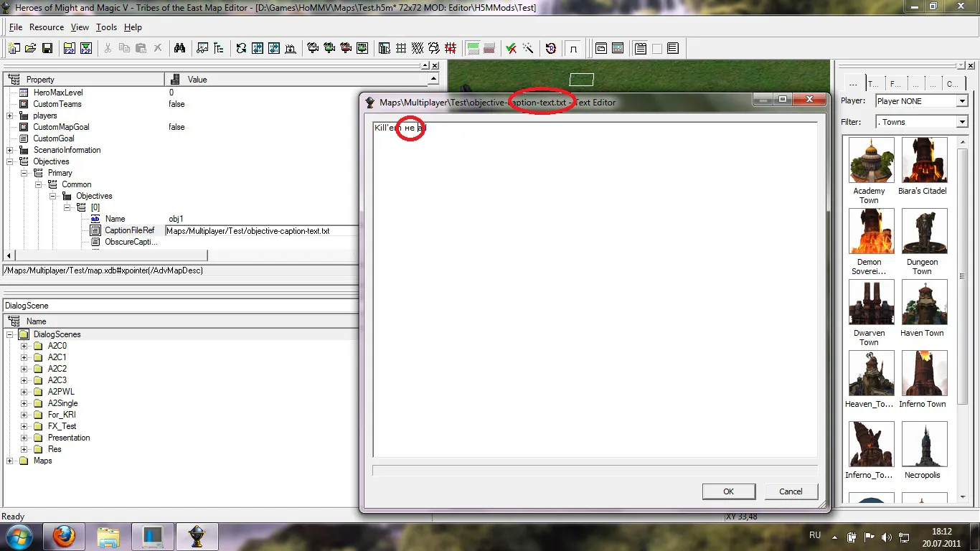Image resolution: width=980 pixels, height=551 pixels.
Task: Click the Save floppy disk toolbar icon
Action: pos(47,48)
